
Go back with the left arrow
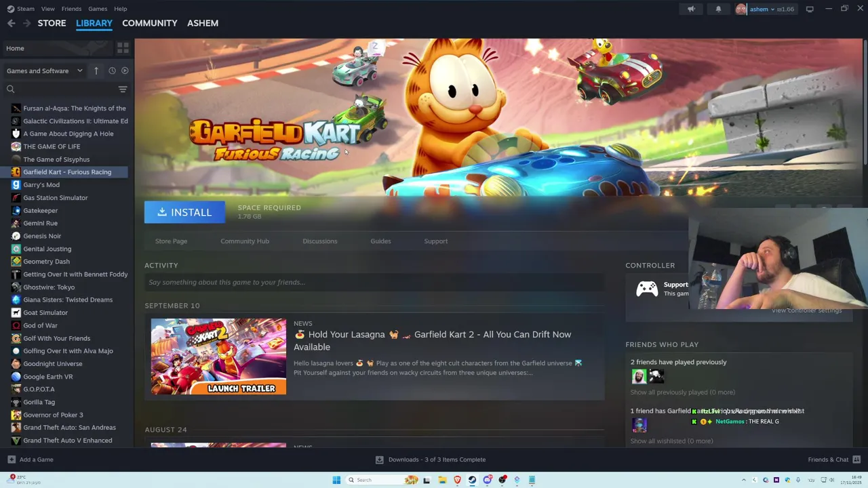coord(12,23)
